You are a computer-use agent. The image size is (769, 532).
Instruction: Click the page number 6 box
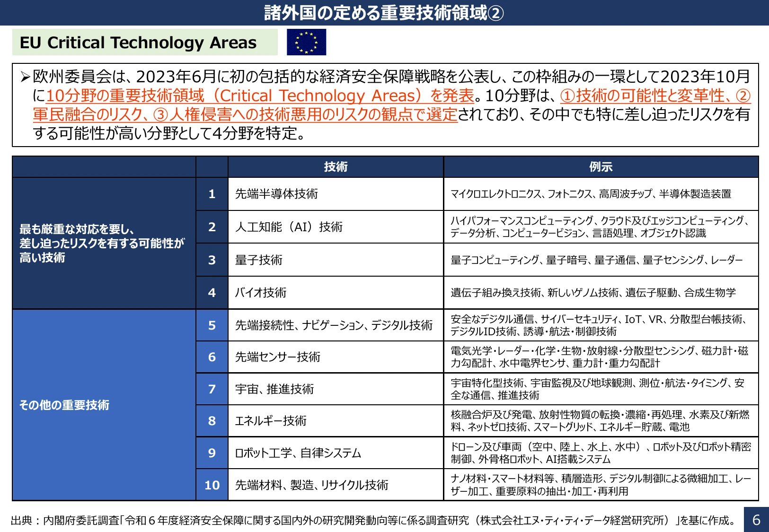[x=756, y=520]
